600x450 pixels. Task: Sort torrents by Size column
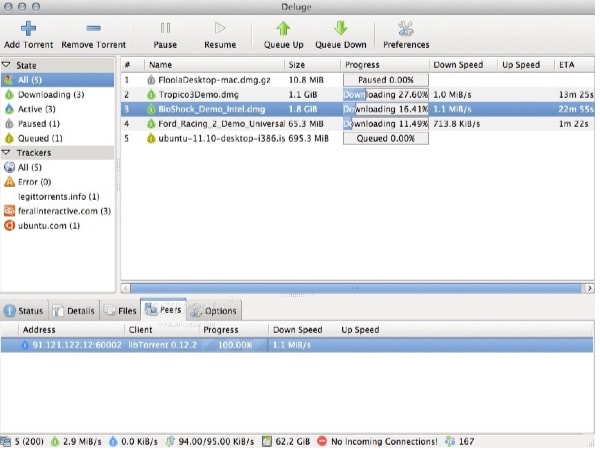coord(312,65)
